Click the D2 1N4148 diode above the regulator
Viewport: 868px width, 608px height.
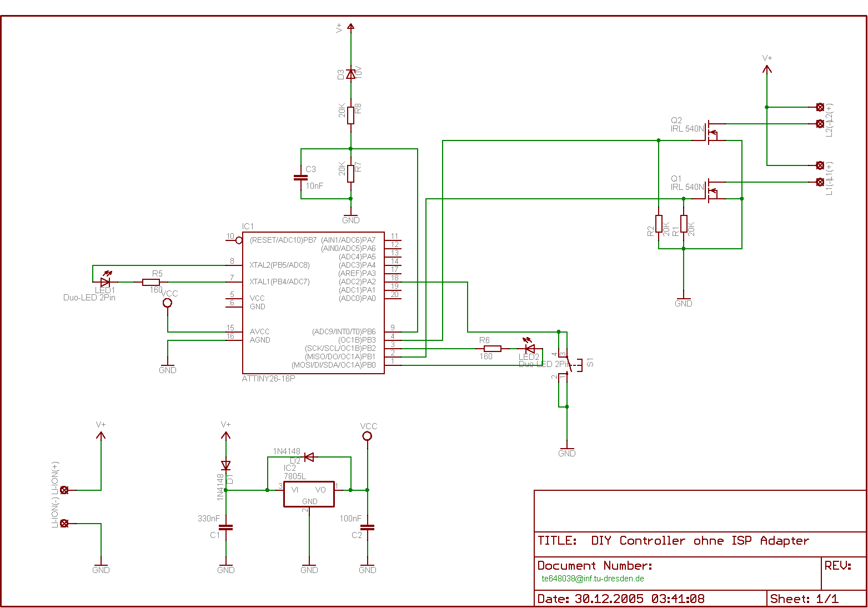309,457
